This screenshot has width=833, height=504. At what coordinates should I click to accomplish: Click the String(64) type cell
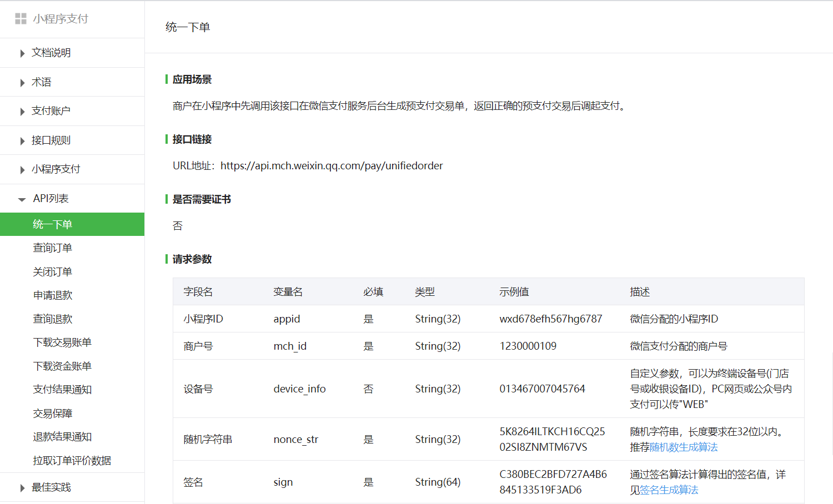pos(438,482)
